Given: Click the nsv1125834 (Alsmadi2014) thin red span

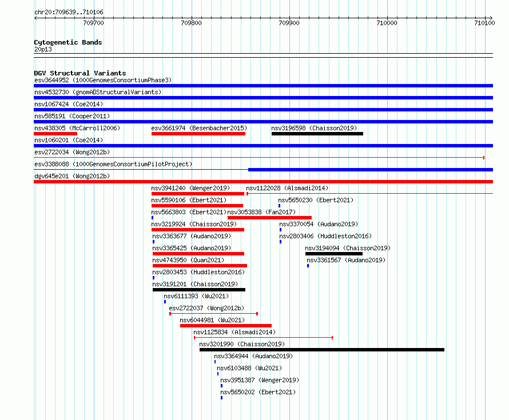Looking at the screenshot, I should [263, 338].
